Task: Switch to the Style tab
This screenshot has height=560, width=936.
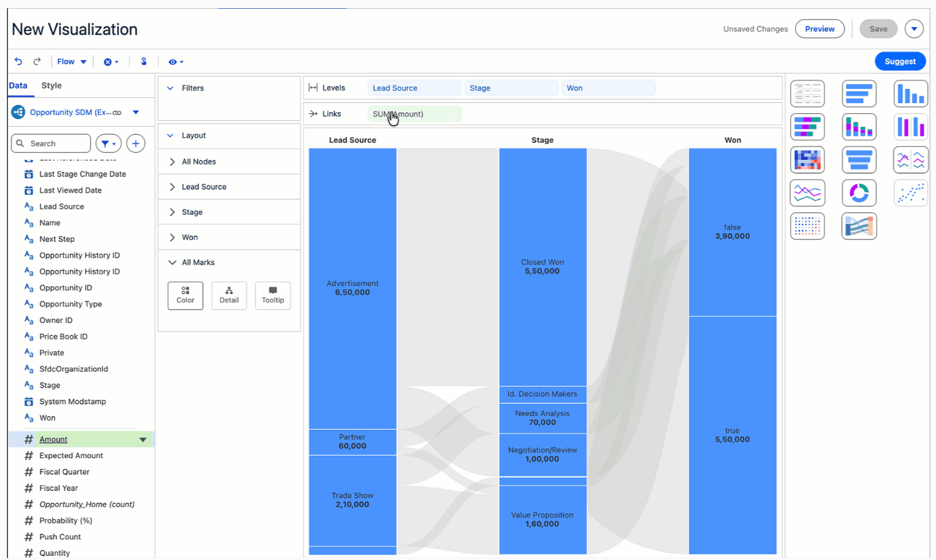Action: (x=51, y=85)
